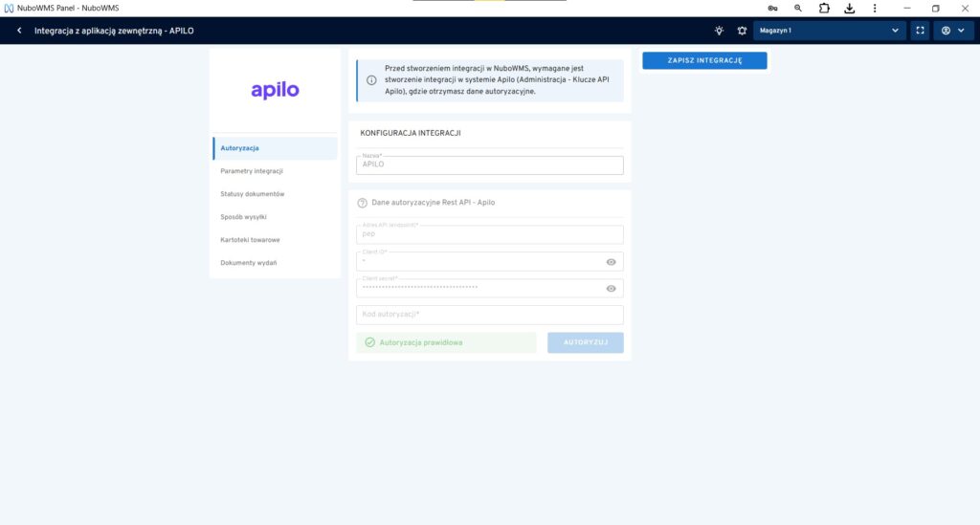Toggle fullscreen mode icon
The width and height of the screenshot is (980, 525).
tap(920, 31)
